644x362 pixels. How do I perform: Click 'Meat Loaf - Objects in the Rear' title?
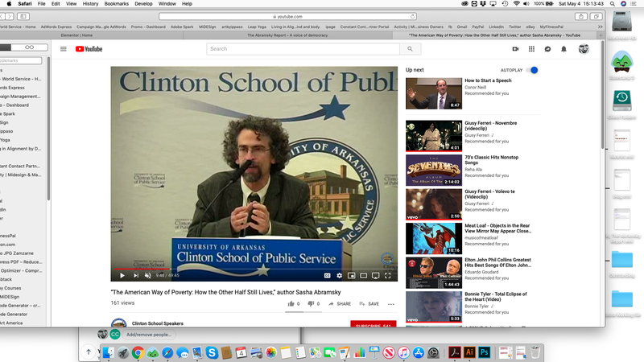[497, 228]
